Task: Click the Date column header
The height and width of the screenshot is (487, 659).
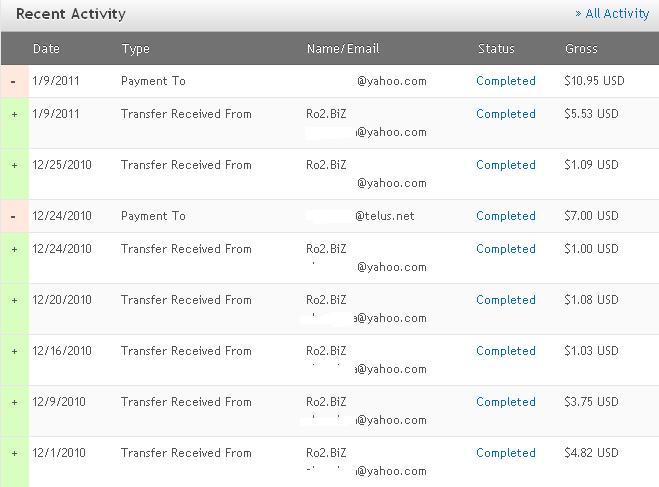Action: 46,48
